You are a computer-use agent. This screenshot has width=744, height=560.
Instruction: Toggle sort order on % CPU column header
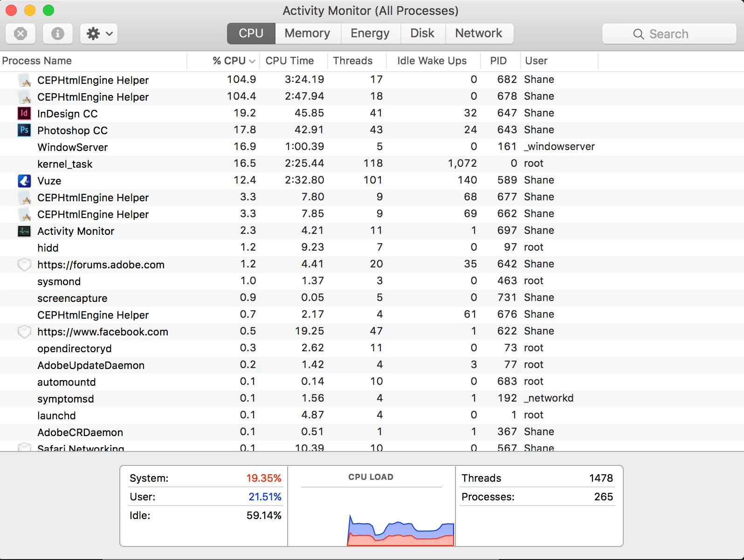click(224, 61)
